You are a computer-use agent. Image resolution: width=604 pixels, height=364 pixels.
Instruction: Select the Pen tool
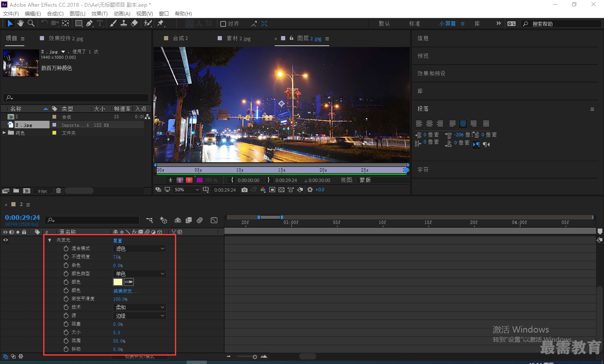pyautogui.click(x=89, y=23)
